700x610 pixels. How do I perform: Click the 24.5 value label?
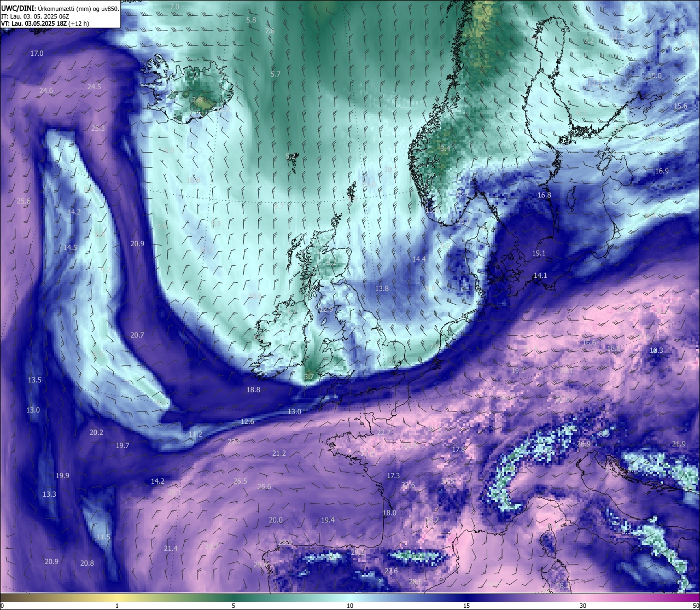(x=94, y=86)
